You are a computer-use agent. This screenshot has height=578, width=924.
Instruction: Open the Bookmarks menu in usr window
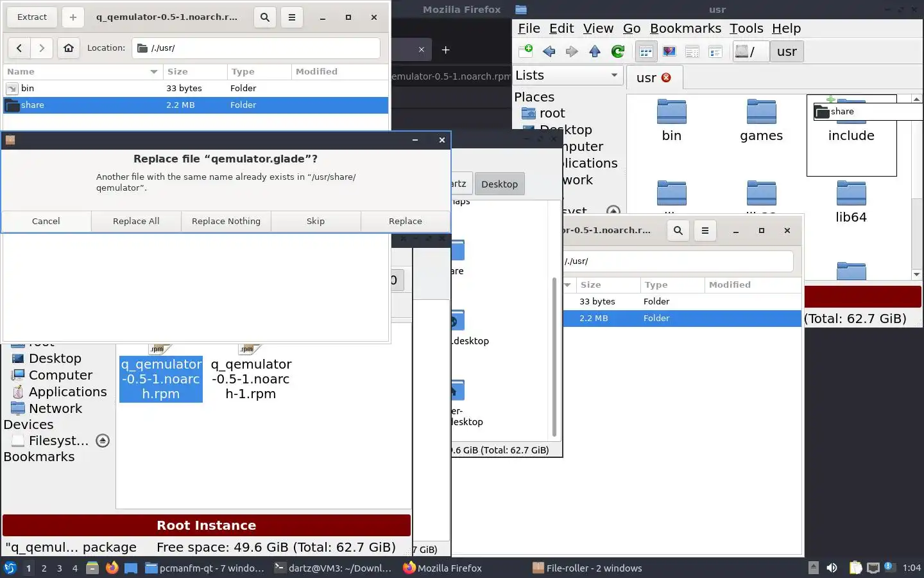[x=685, y=28]
